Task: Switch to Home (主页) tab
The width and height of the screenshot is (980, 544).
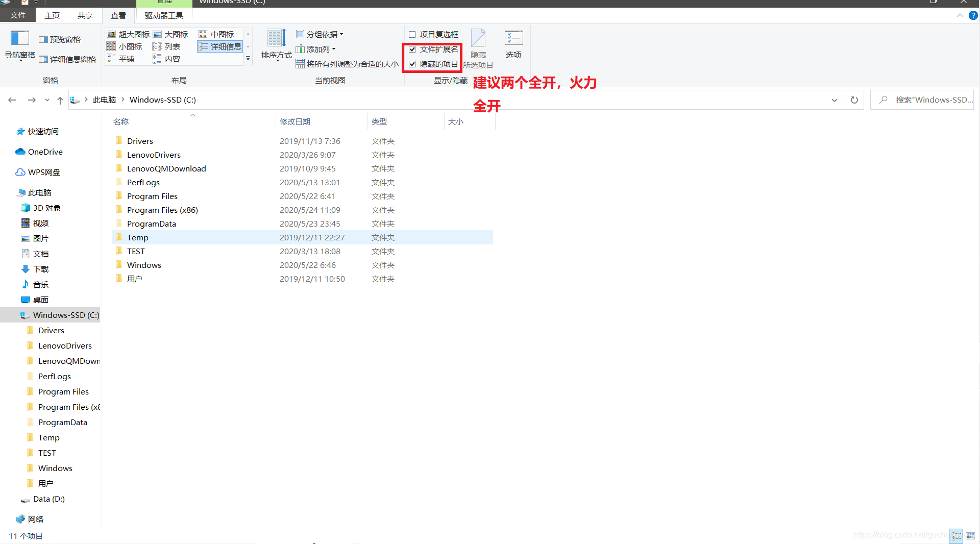Action: pos(52,15)
